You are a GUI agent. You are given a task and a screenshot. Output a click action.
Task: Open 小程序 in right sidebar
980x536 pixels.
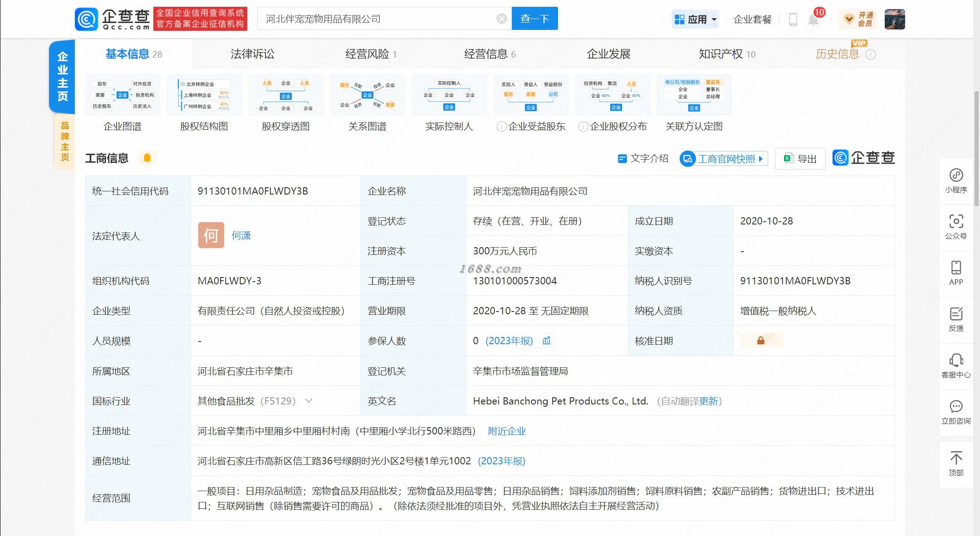click(x=956, y=181)
